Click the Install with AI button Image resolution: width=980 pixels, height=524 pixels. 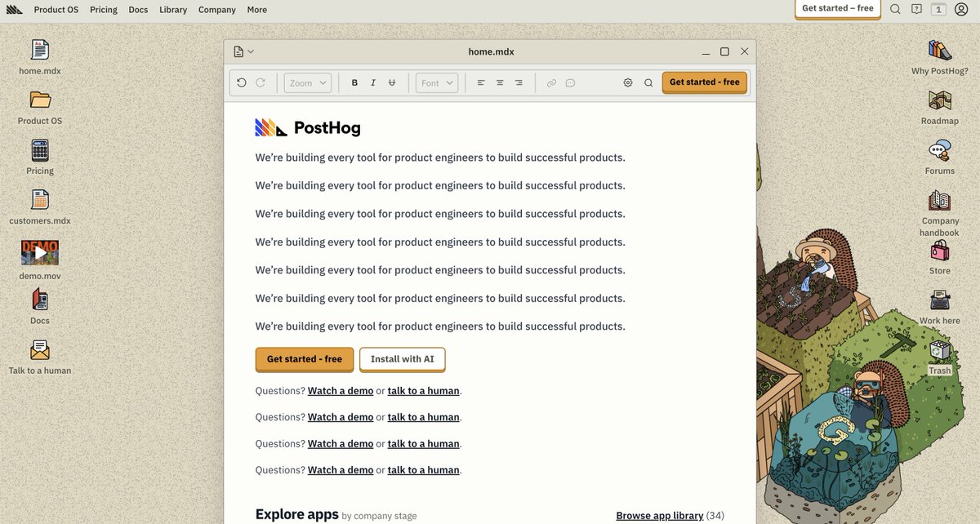403,359
